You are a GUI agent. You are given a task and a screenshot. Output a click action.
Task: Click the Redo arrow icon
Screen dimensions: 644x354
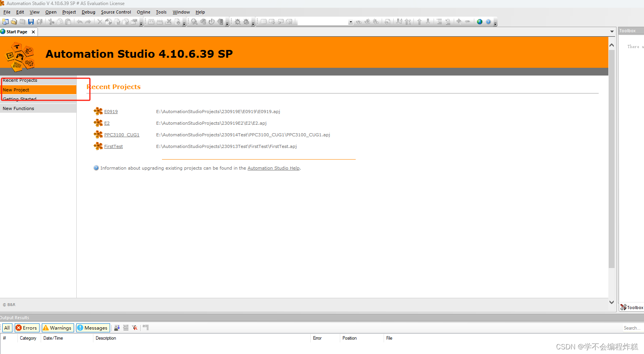pyautogui.click(x=88, y=22)
